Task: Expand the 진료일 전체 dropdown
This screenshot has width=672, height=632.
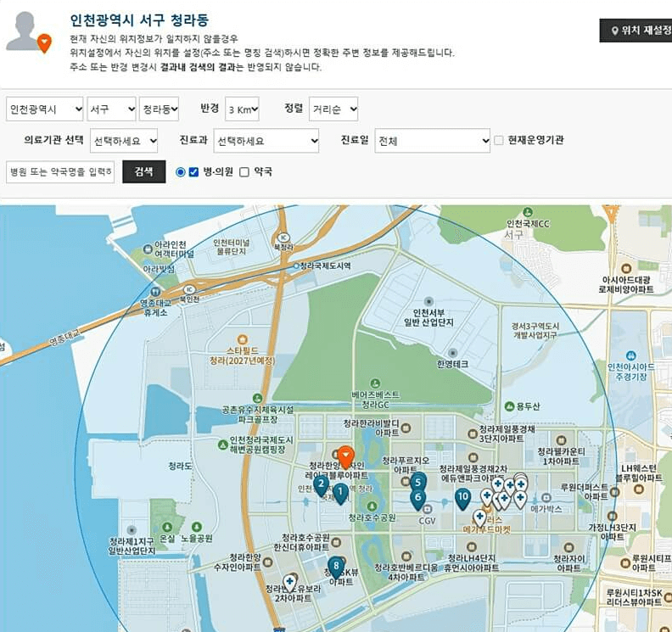Action: click(433, 141)
